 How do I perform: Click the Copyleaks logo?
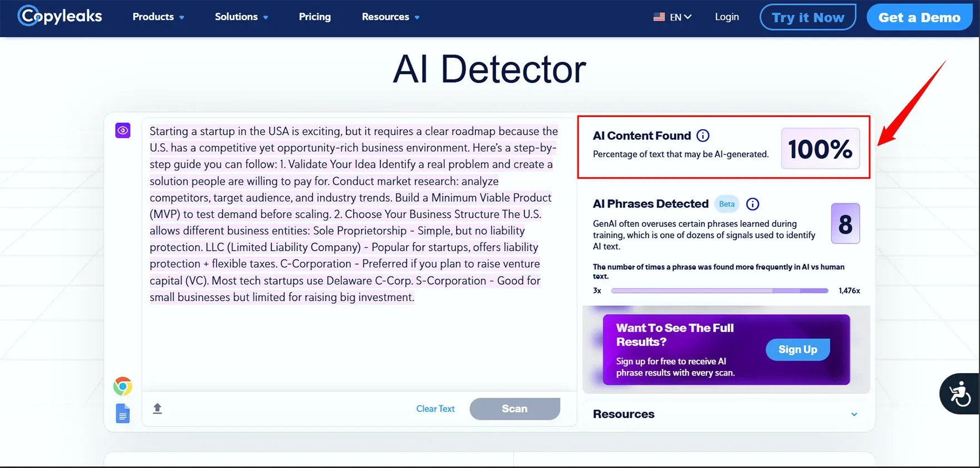(60, 16)
